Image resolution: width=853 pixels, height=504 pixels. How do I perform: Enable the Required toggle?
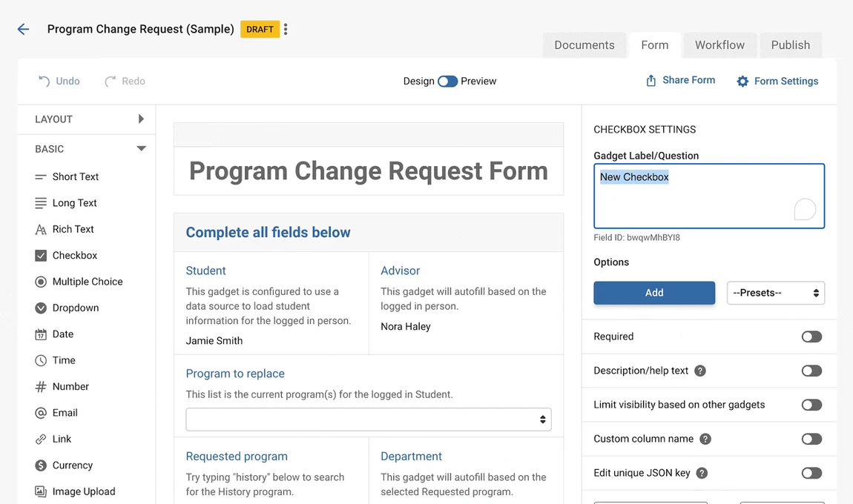[x=811, y=336]
